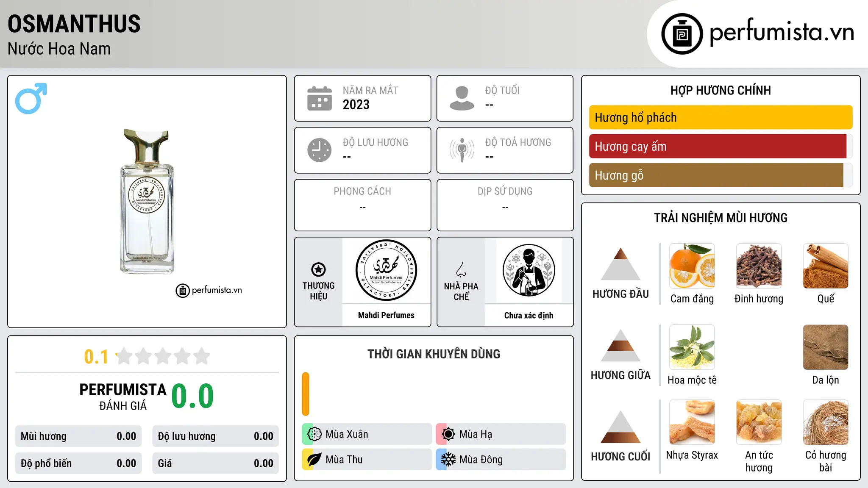Click the DỊP SỬ DỤNG info card

coord(505,205)
